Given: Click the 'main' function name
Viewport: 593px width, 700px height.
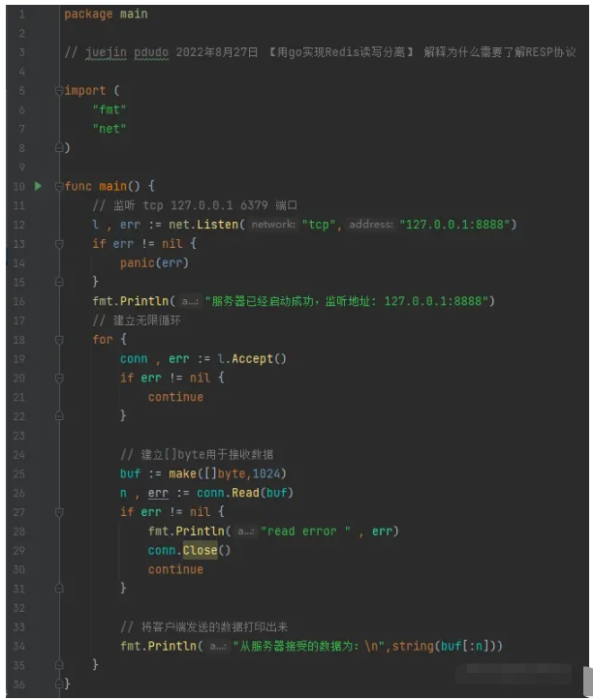Looking at the screenshot, I should click(113, 186).
